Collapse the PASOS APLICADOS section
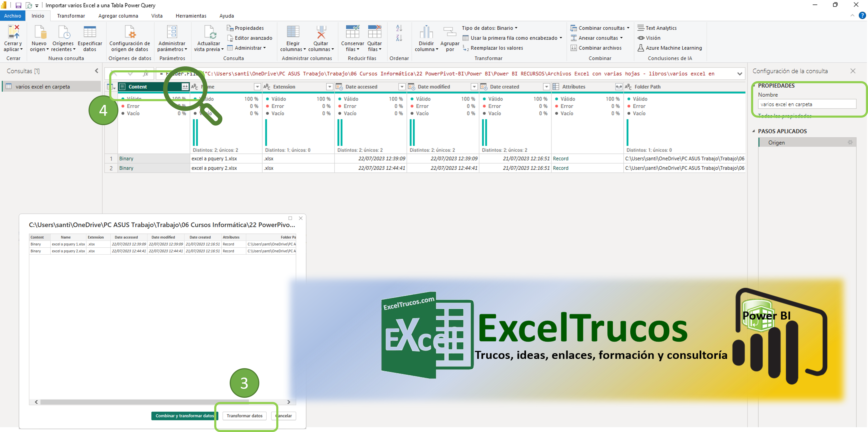Screen dimensions: 868x432 tap(754, 131)
